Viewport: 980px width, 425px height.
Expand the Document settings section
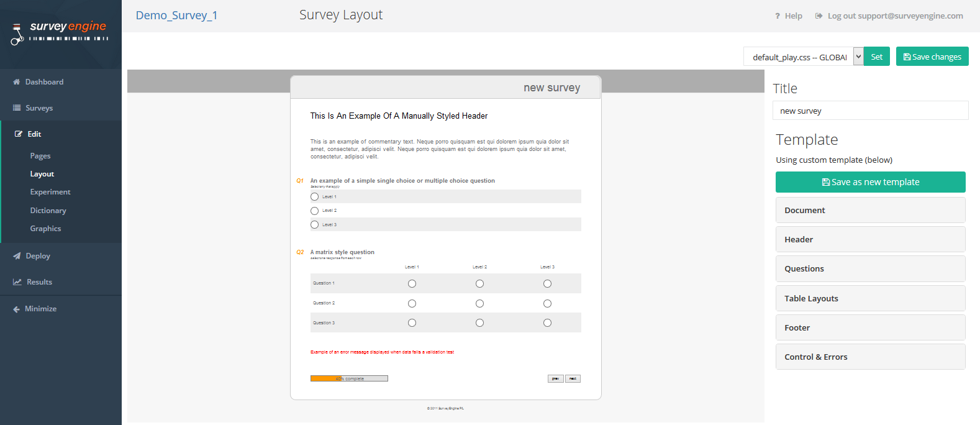870,210
